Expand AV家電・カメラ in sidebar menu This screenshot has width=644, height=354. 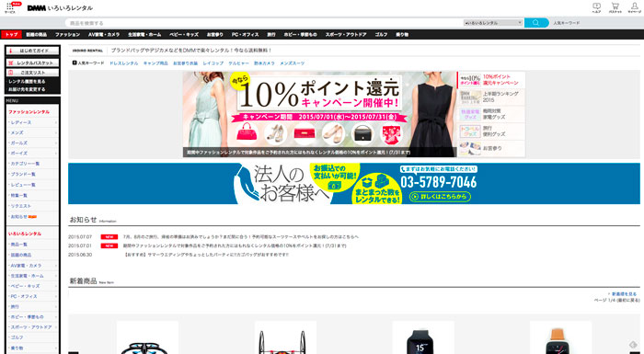(32, 266)
